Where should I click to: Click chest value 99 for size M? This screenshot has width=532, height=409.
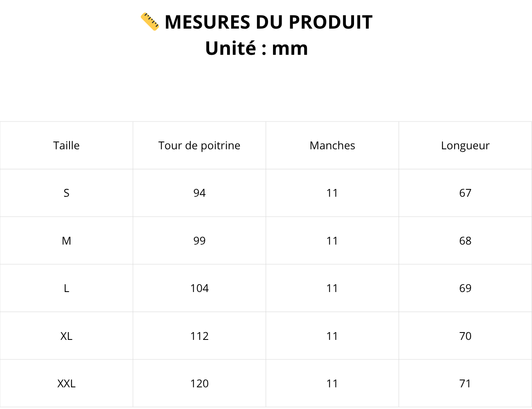point(199,241)
